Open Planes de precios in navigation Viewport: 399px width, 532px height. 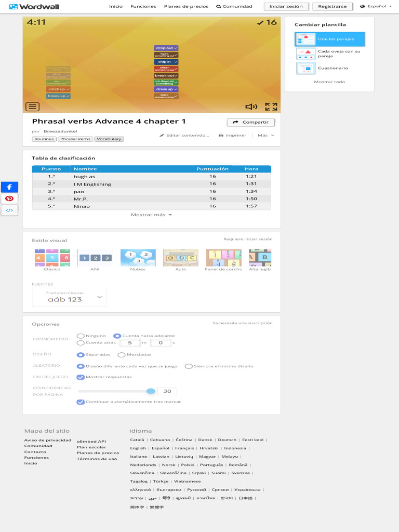pos(186,6)
